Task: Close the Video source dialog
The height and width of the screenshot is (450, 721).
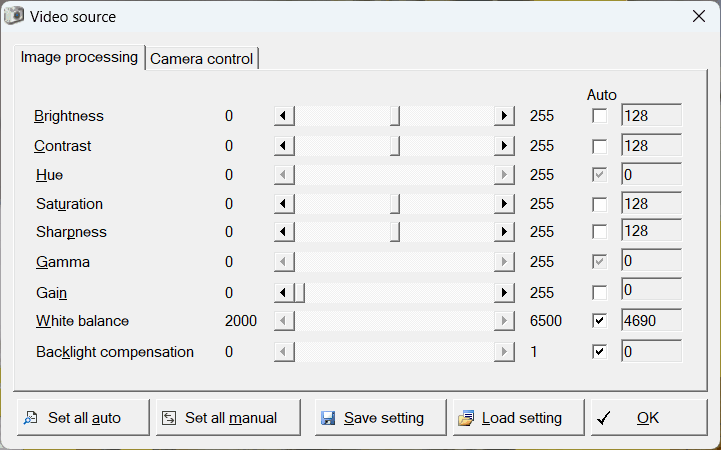Action: [698, 16]
